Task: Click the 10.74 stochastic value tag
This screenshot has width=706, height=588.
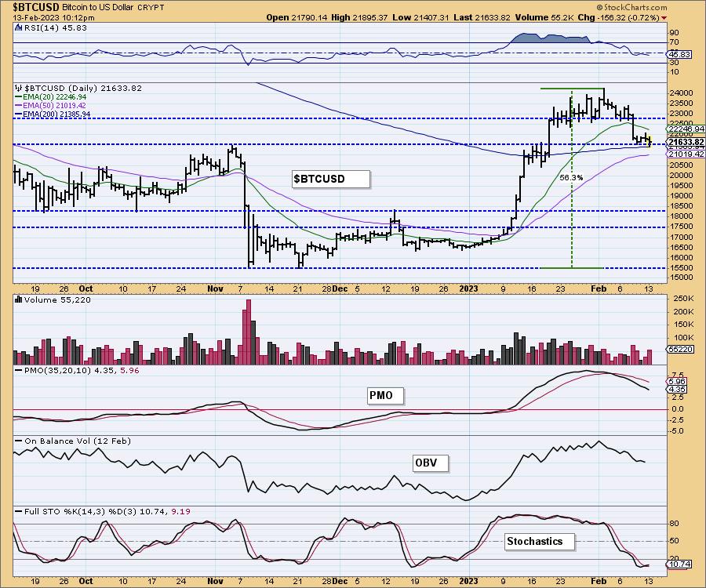Action: 679,564
